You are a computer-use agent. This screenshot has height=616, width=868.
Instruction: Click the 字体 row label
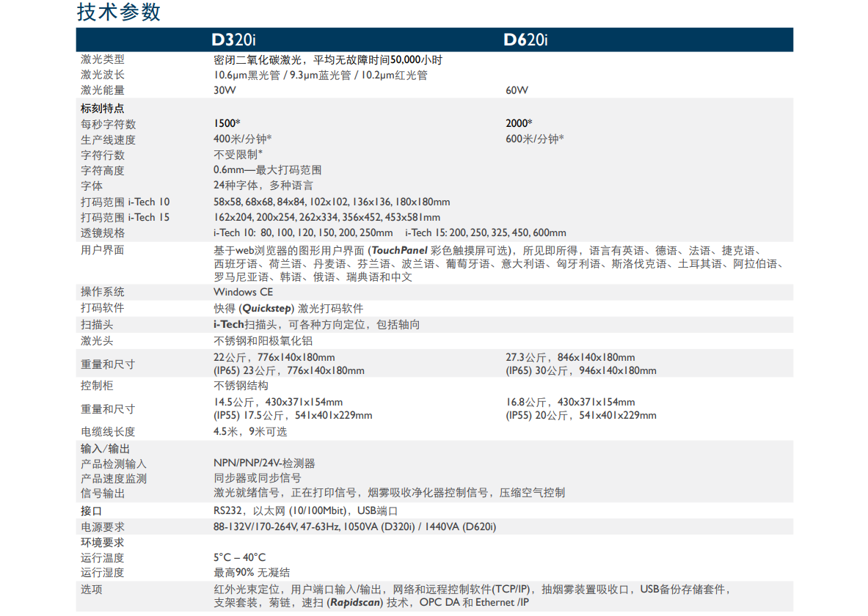[x=92, y=186]
